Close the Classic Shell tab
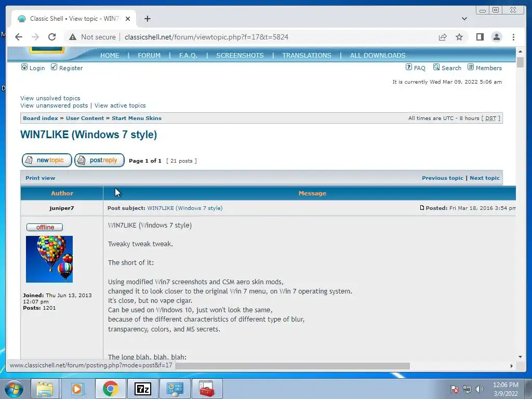The height and width of the screenshot is (399, 532). (x=128, y=19)
